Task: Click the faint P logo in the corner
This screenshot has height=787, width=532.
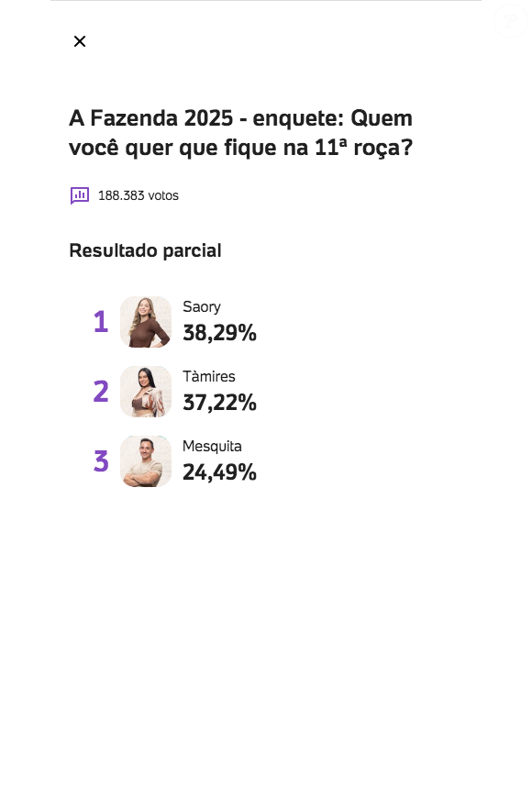Action: [x=509, y=20]
